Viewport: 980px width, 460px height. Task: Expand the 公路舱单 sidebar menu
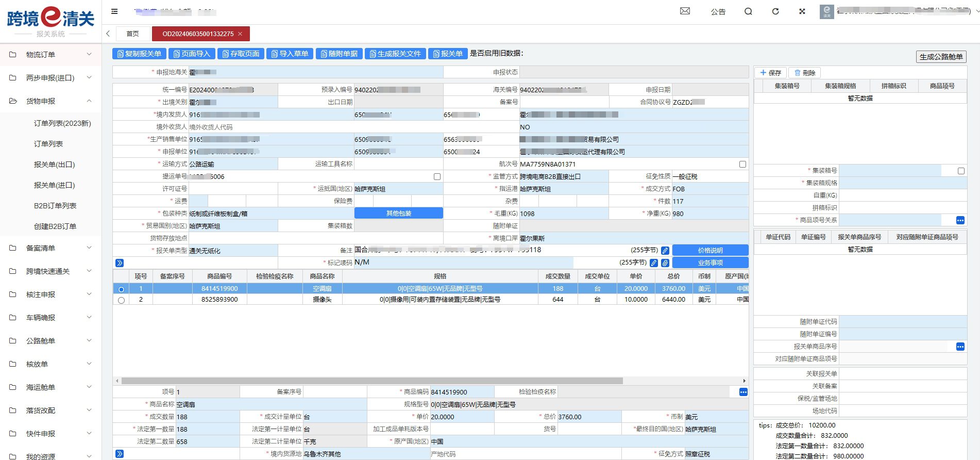click(50, 341)
